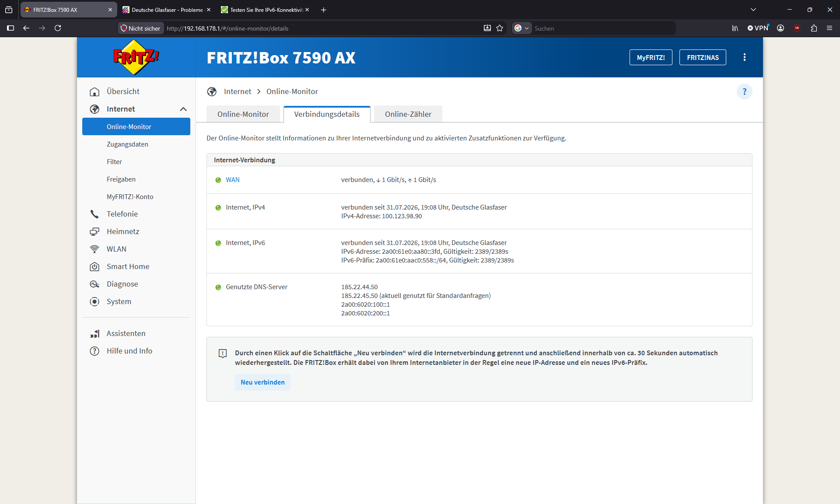Viewport: 840px width, 504px height.
Task: Bookmark this page with star icon
Action: (x=500, y=28)
